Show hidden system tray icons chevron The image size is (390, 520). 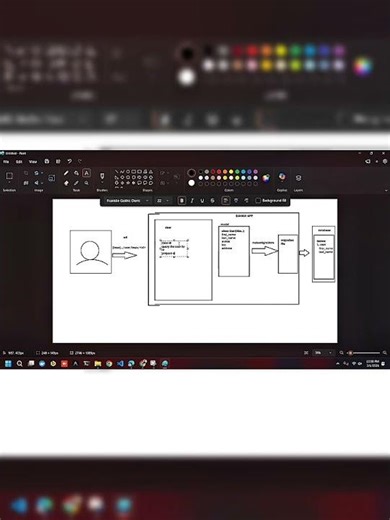click(338, 364)
